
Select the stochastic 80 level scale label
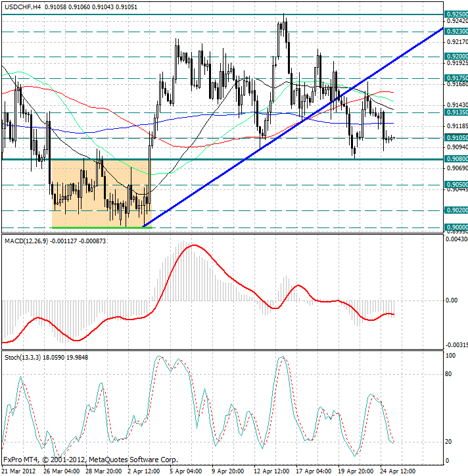[x=450, y=375]
